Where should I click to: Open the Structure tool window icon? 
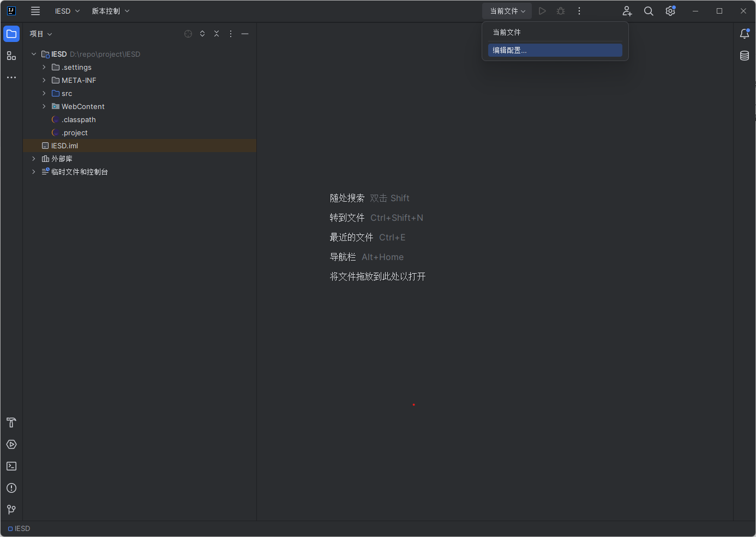[x=11, y=56]
